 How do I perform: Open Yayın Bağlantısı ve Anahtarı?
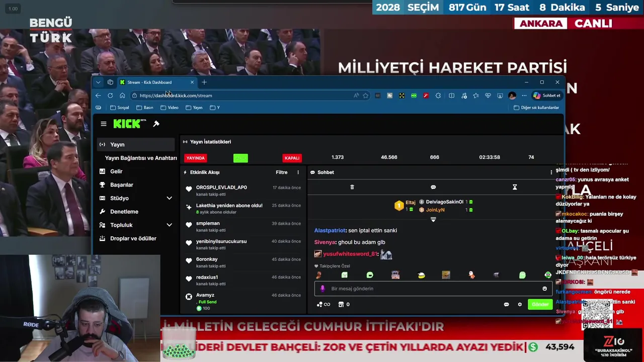141,158
